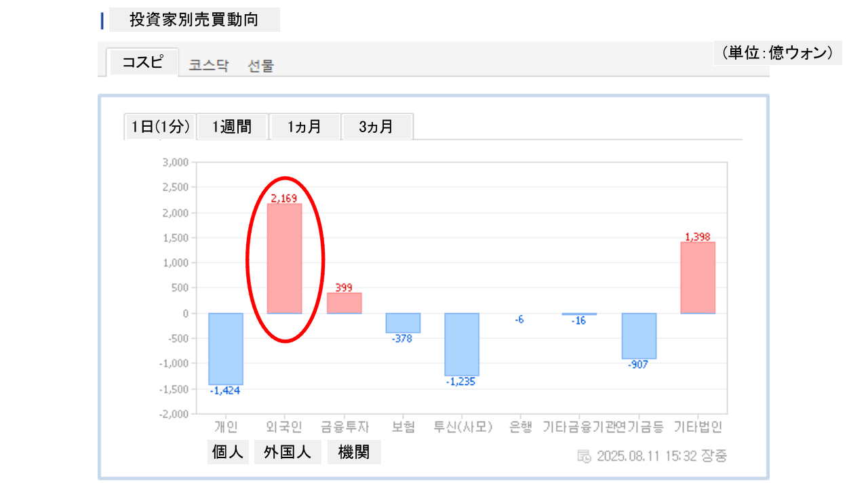Click the pension fund bar showing -907

point(639,335)
